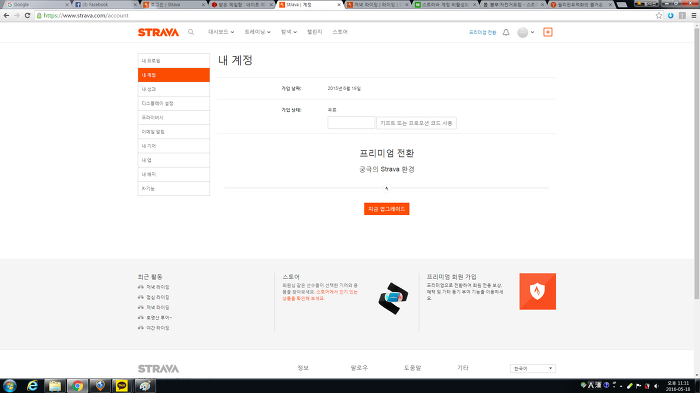Viewport: 700px width, 393px height.
Task: Open the 정보 footer section
Action: pos(303,368)
